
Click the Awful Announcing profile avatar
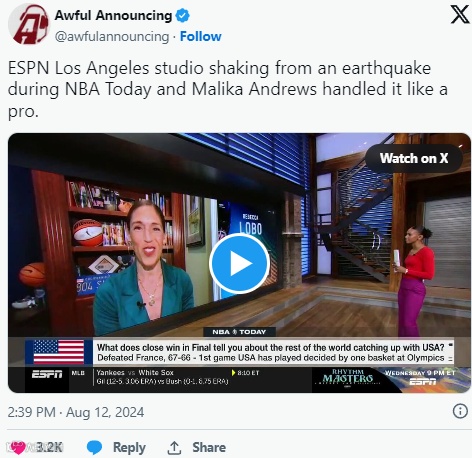click(x=28, y=24)
